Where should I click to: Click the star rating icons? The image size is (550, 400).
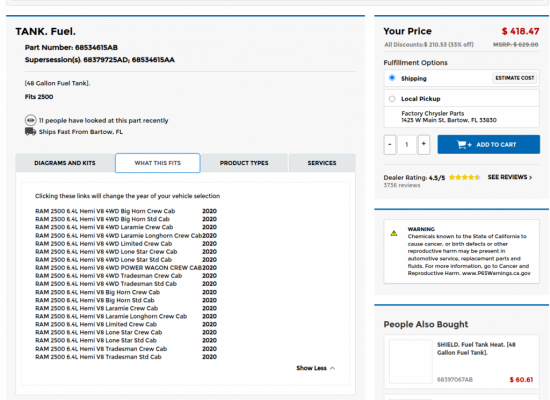(464, 177)
